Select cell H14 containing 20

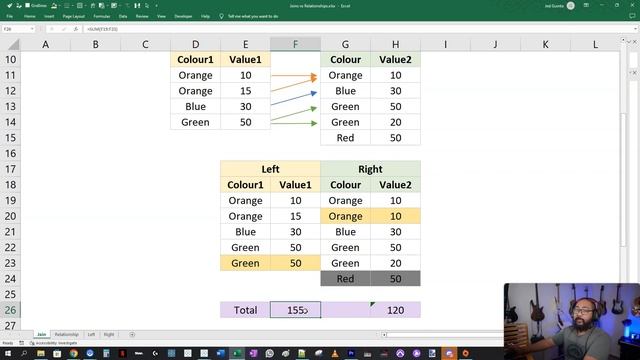[395, 122]
